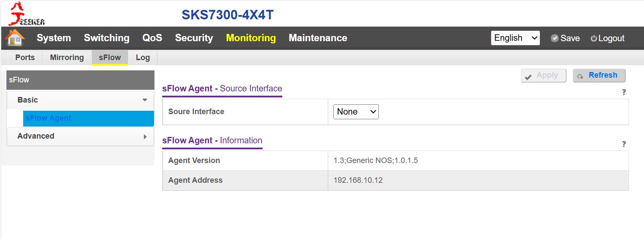Switch to the Mirroring tab
644x239 pixels.
pyautogui.click(x=67, y=57)
